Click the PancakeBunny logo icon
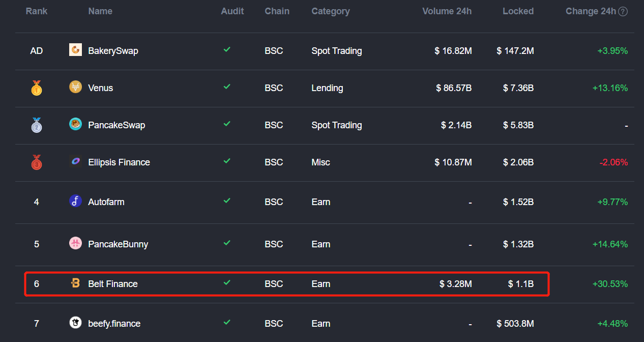 click(x=75, y=243)
